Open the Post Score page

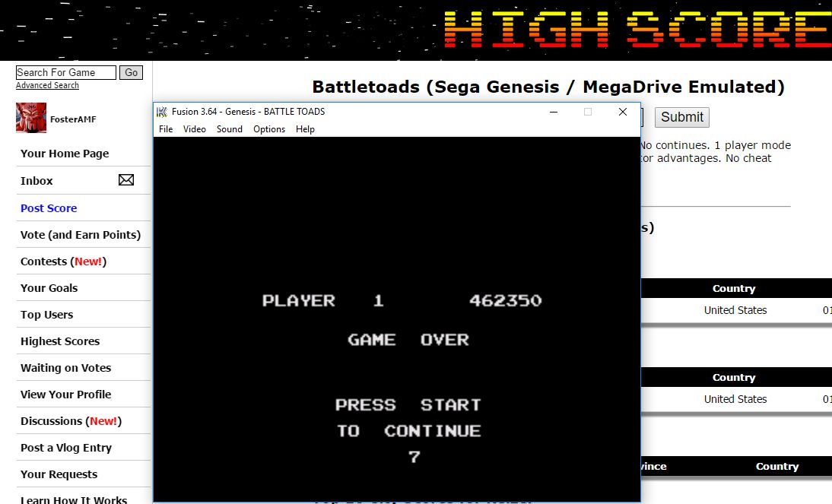pos(49,208)
